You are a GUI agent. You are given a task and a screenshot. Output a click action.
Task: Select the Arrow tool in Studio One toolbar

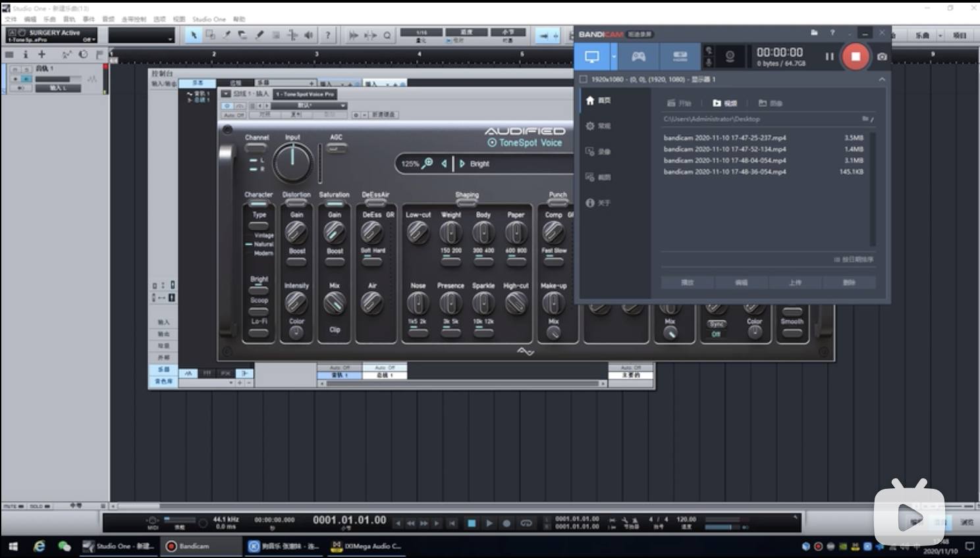click(194, 35)
